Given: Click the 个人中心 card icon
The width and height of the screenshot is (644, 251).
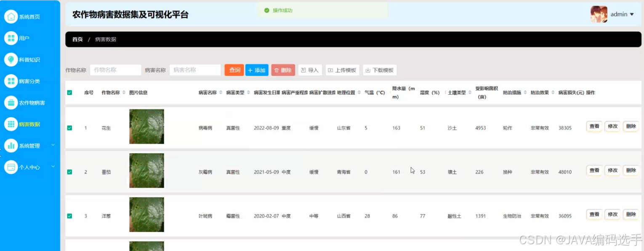Looking at the screenshot, I should pyautogui.click(x=11, y=167).
